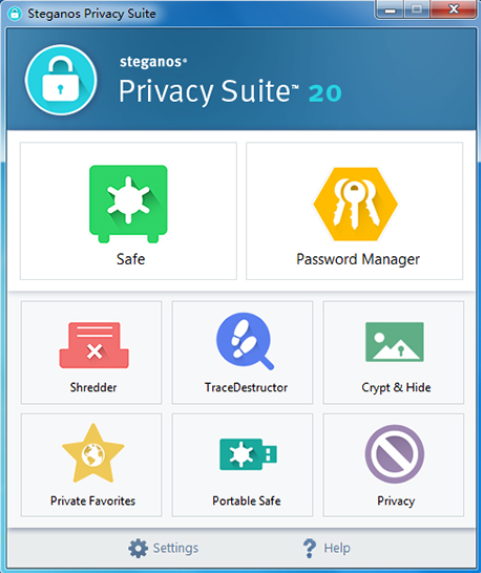Image resolution: width=481 pixels, height=573 pixels.
Task: Open TraceDestructor footprint magnifier icon
Action: point(245,341)
